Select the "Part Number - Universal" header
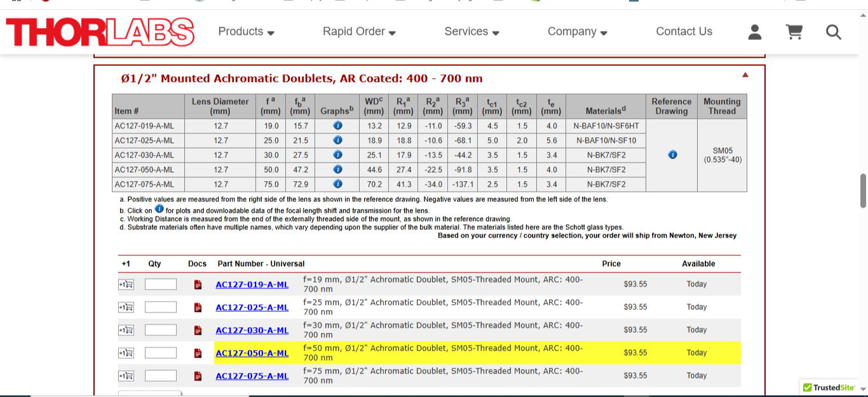The height and width of the screenshot is (397, 868). coord(261,264)
